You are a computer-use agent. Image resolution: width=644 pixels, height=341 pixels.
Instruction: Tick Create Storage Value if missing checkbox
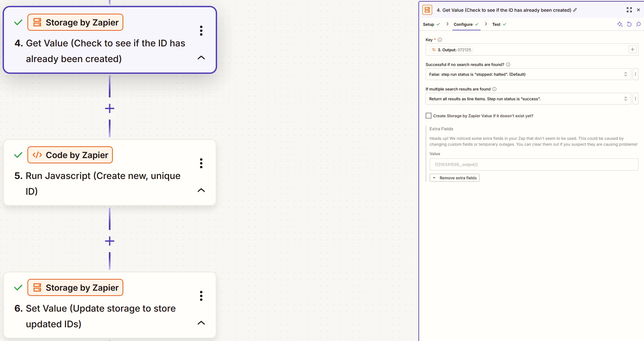pyautogui.click(x=429, y=116)
